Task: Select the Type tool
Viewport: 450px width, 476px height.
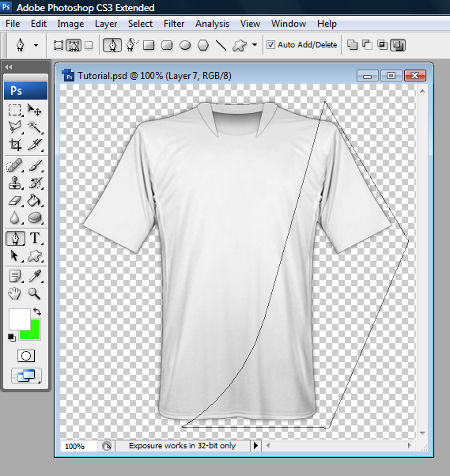Action: click(x=36, y=238)
